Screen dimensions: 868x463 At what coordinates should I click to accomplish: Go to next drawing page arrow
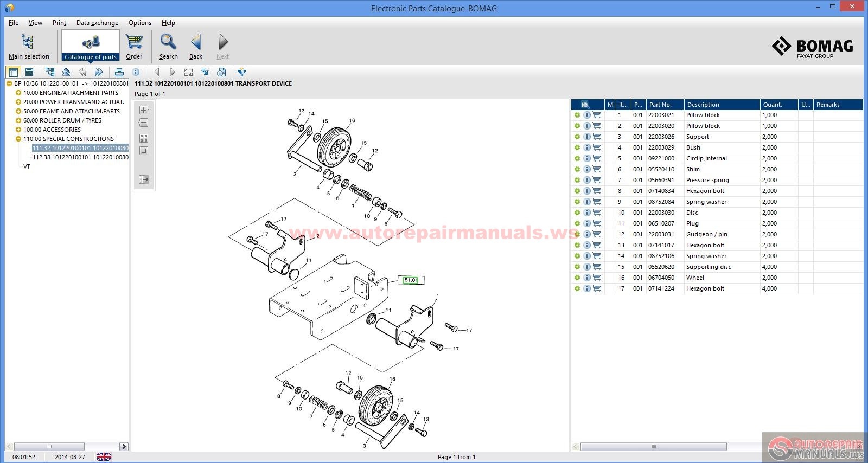click(x=173, y=72)
